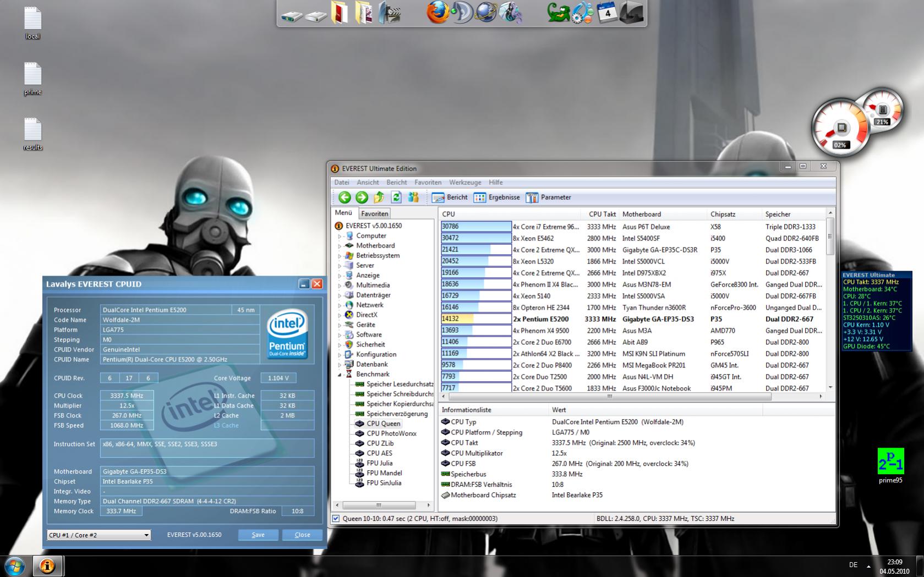Viewport: 924px width, 577px height.
Task: Launch prime95 desktop shortcut
Action: [x=890, y=466]
